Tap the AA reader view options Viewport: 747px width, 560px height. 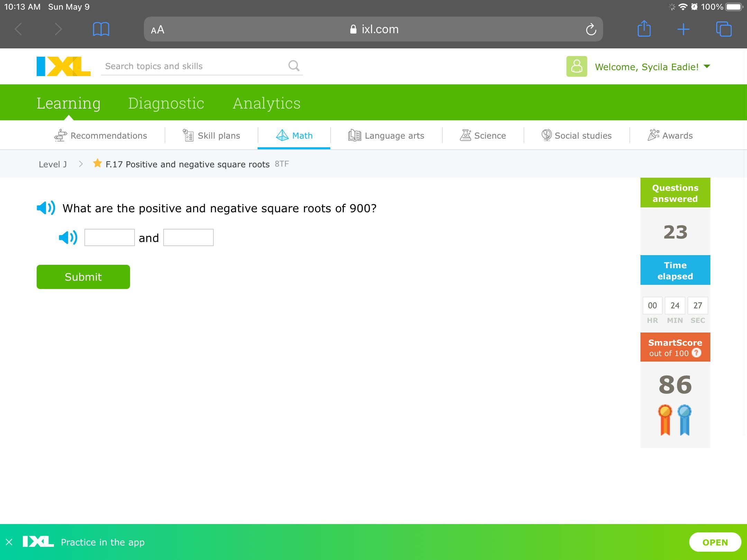point(158,30)
